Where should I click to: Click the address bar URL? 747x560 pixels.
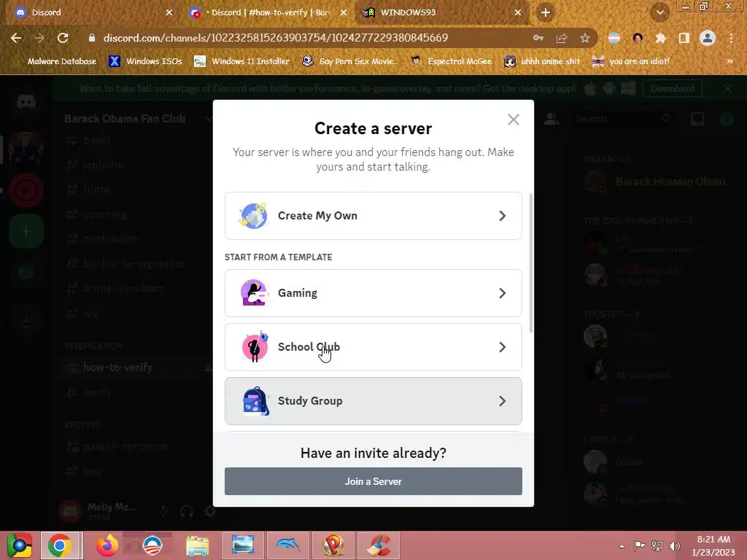click(x=275, y=38)
